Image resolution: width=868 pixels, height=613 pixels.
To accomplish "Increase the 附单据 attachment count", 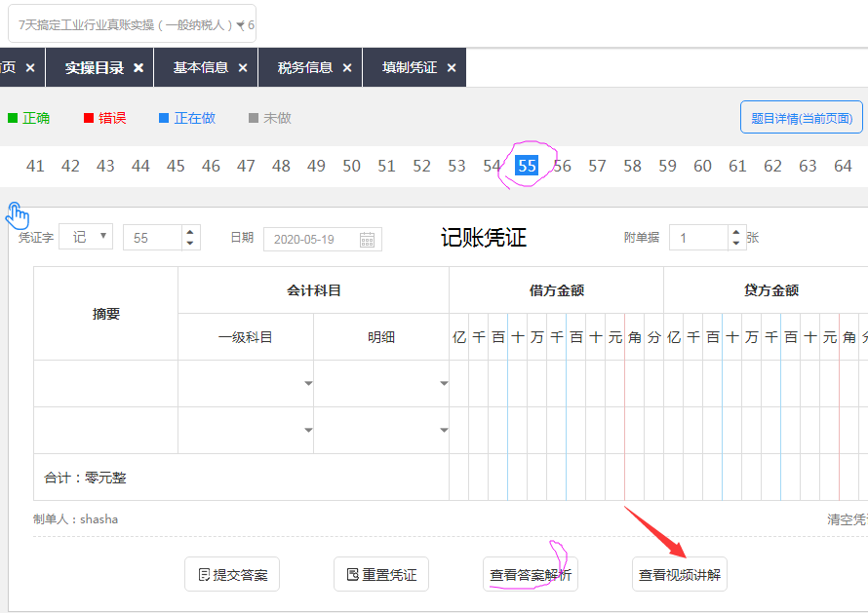I will (736, 232).
